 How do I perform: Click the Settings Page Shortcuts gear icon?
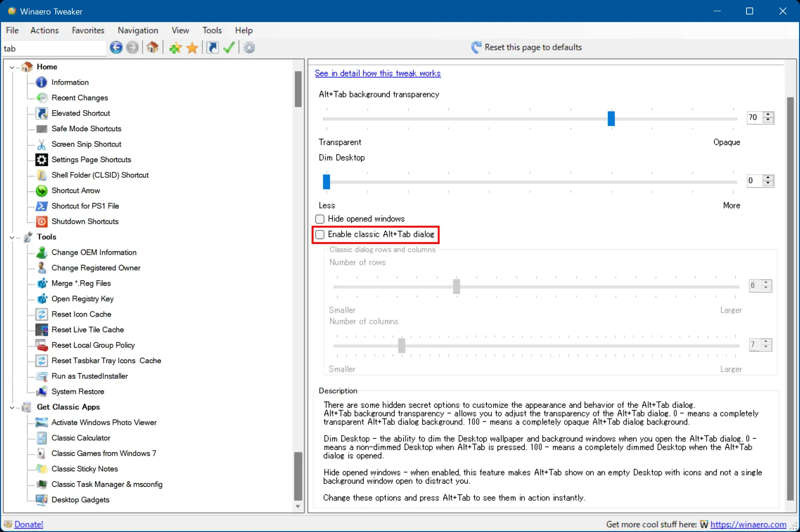(x=42, y=160)
